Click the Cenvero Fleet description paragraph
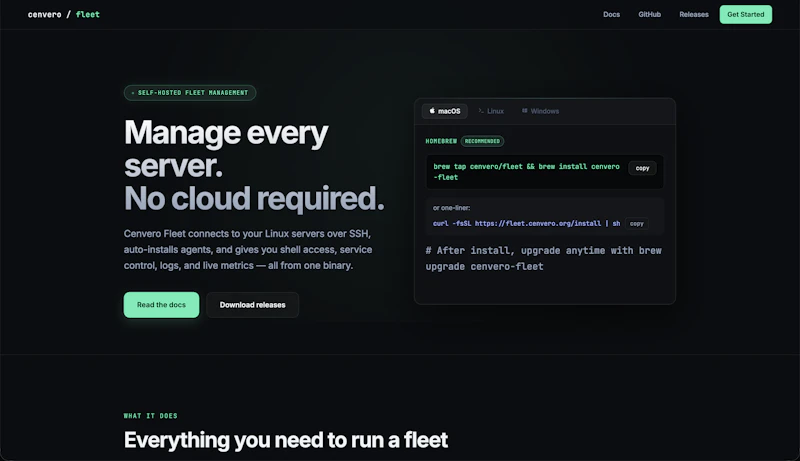The width and height of the screenshot is (800, 461). coord(248,249)
